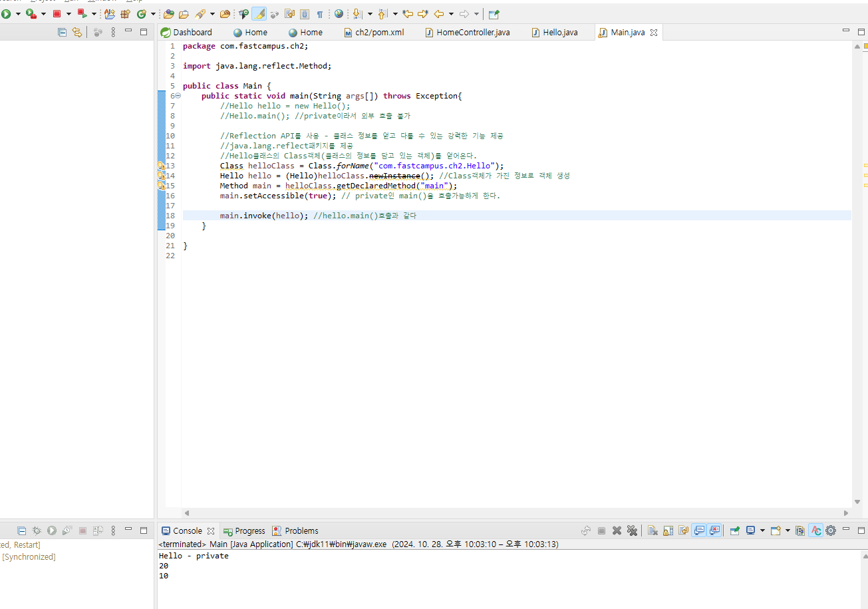Click Remove Launch X icon in console
868x609 pixels.
[617, 530]
